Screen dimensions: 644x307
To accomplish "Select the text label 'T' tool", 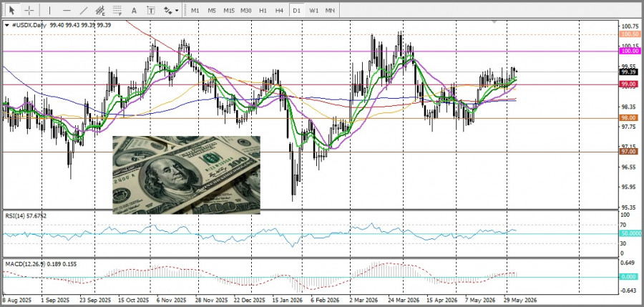I will pos(151,10).
